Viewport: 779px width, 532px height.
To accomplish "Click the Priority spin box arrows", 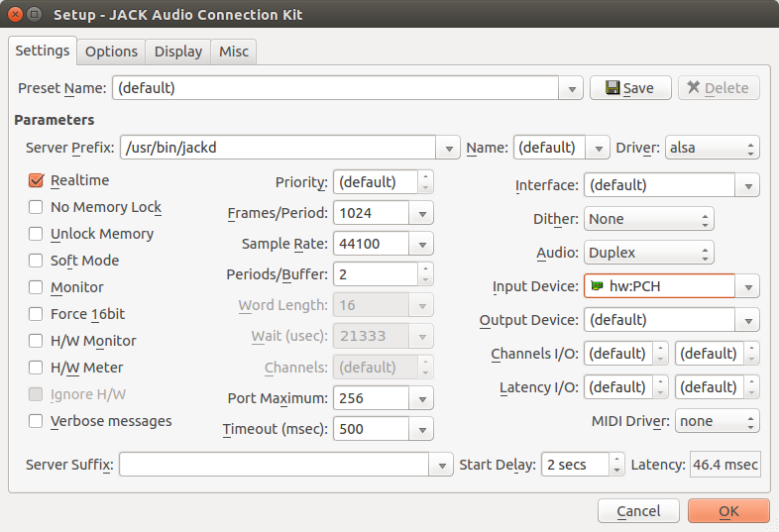I will 425,182.
